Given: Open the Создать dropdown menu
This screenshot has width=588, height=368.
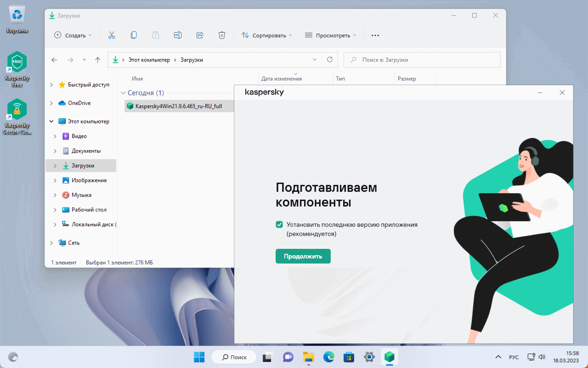Looking at the screenshot, I should click(x=73, y=35).
